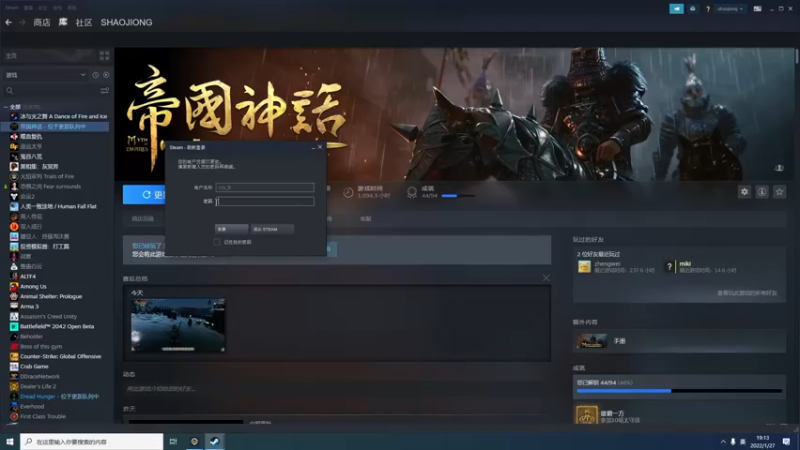View all friends who play link
Screen dimensions: 800x450
tap(747, 293)
